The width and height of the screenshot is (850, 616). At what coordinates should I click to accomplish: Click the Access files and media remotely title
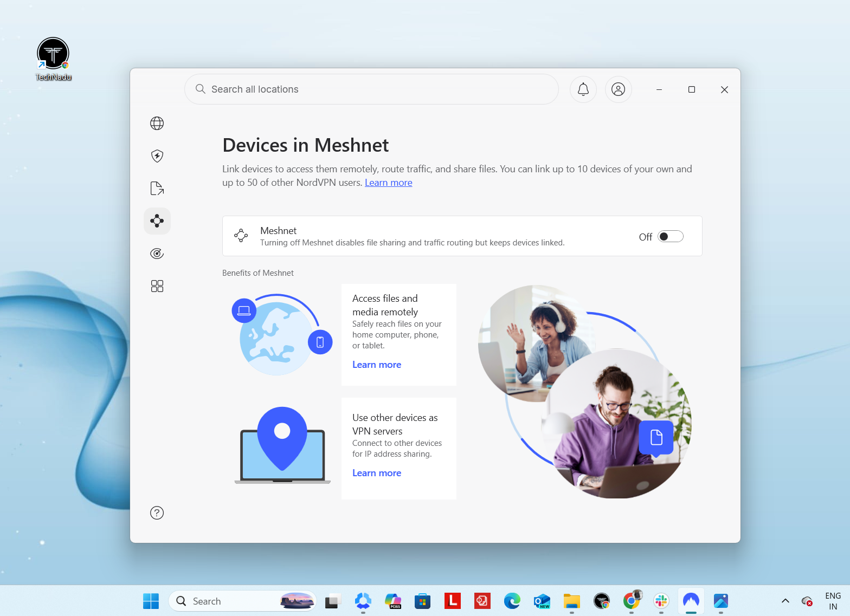click(x=385, y=305)
